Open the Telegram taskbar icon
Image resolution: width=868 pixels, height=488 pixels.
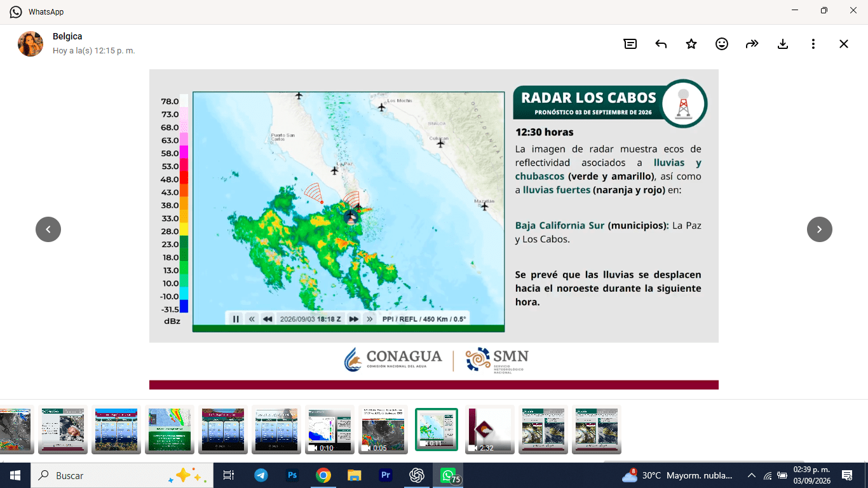[x=261, y=475]
